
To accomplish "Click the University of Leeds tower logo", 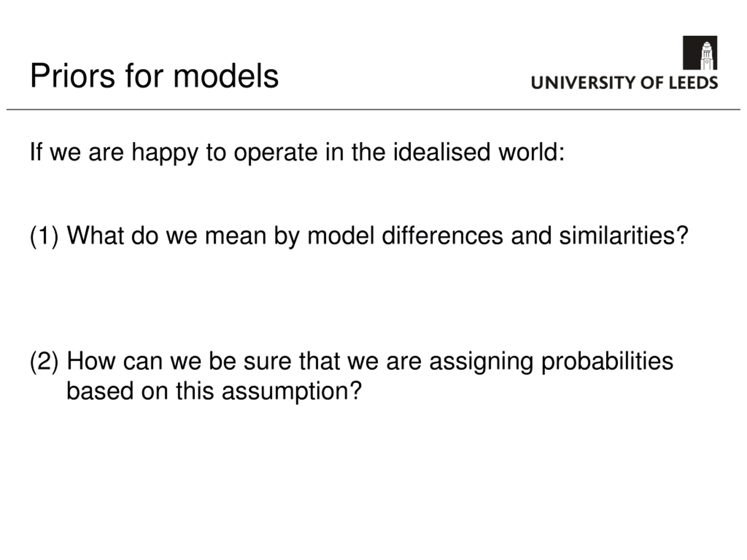I will coord(700,53).
